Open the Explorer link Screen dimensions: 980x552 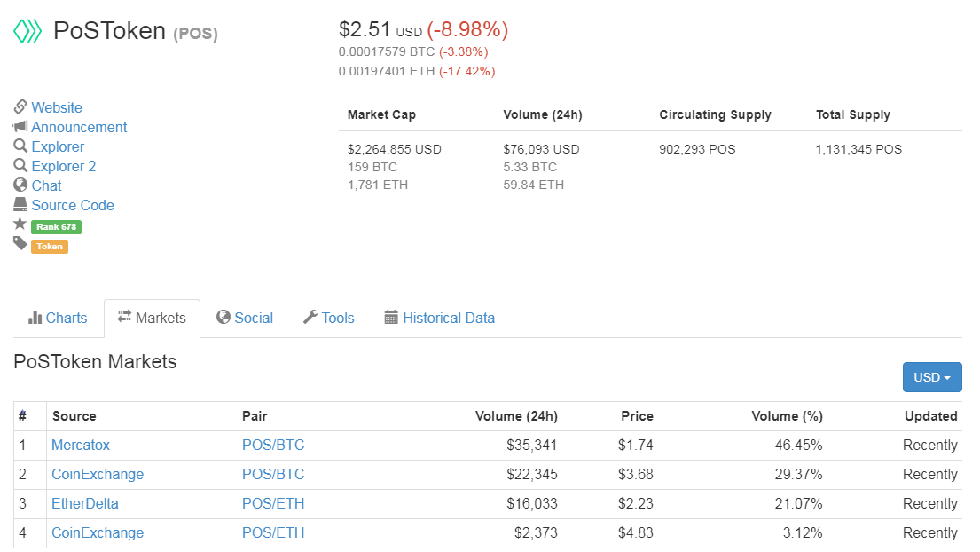(59, 146)
